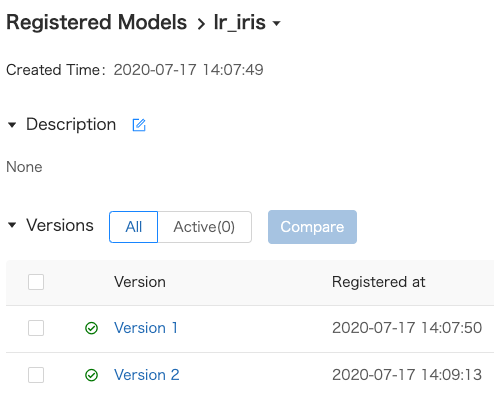494x398 pixels.
Task: Click the Compare button
Action: pos(312,227)
